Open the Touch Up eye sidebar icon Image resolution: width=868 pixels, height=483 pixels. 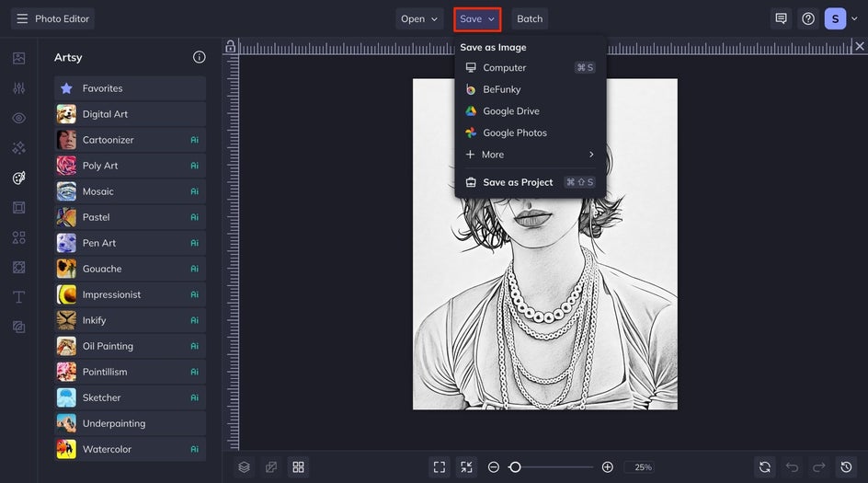tap(18, 118)
